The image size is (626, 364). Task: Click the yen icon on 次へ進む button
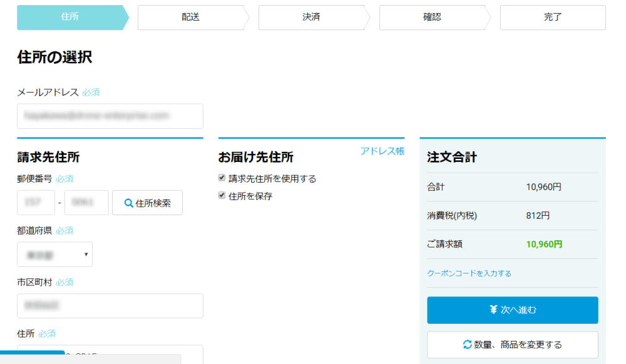pyautogui.click(x=493, y=310)
